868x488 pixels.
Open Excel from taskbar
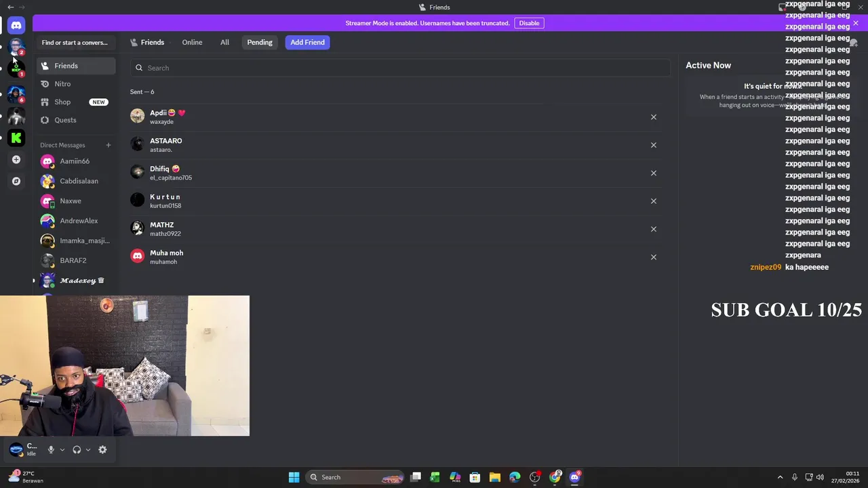click(435, 477)
